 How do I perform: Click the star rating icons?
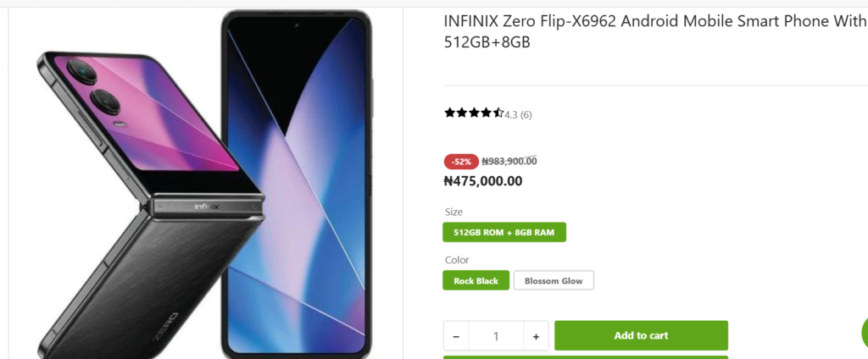click(x=473, y=113)
